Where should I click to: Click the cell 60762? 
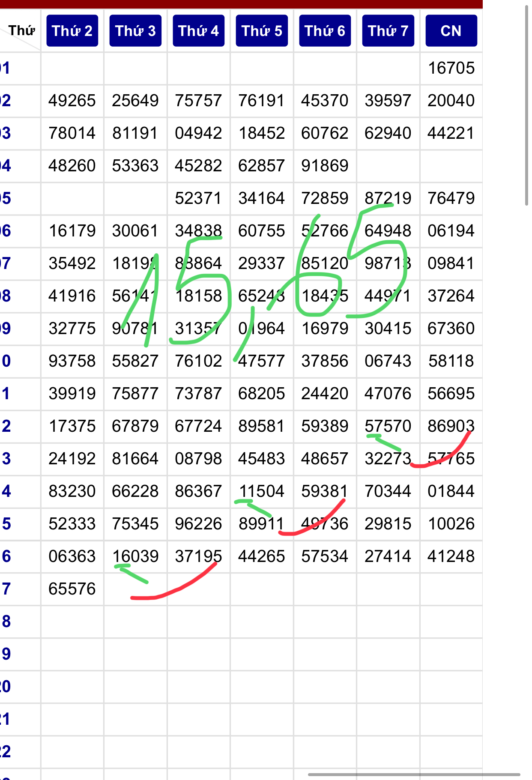pyautogui.click(x=325, y=133)
